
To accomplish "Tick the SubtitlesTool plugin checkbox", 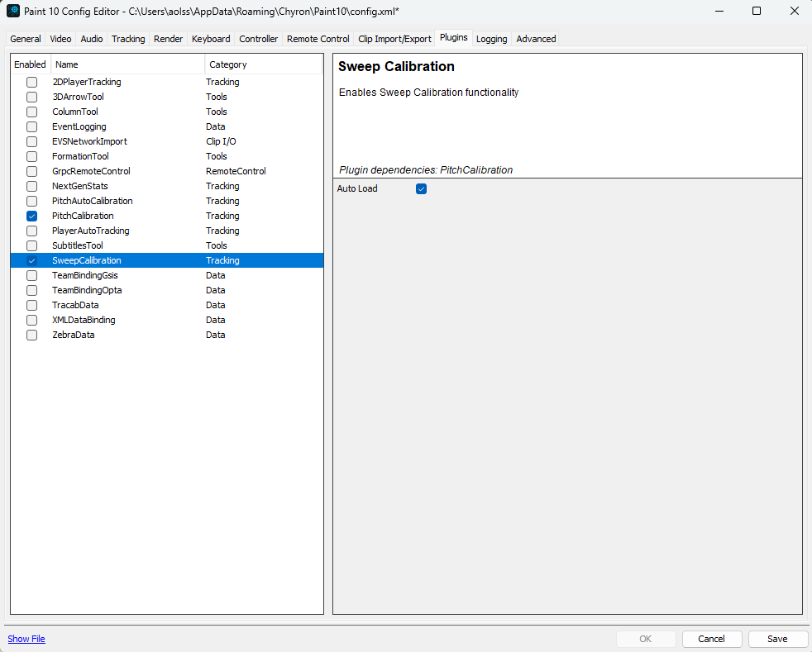I will pos(31,245).
